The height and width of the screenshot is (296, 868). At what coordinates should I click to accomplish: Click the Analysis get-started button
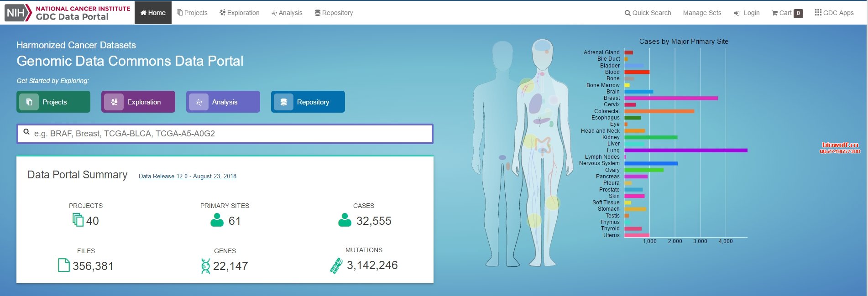point(223,102)
